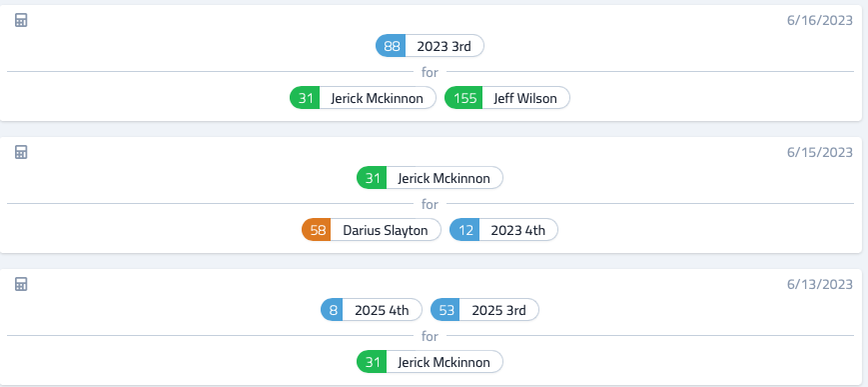Screen dimensions: 868x387
Task: Open calculator icon on 6/15/2023 trade
Action: 21,152
